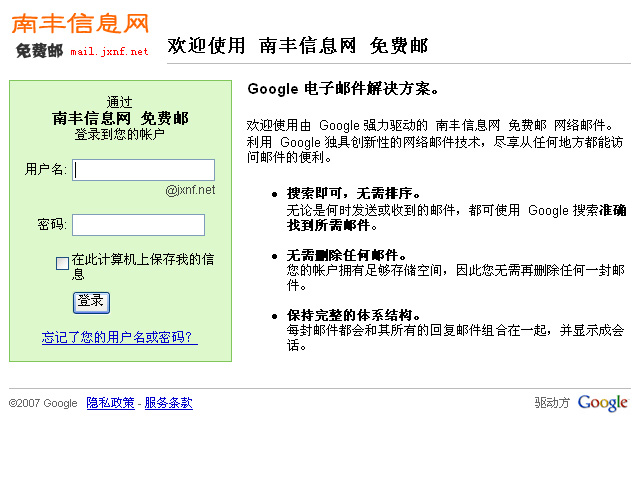Click the @jxnf.net domain text
This screenshot has width=640, height=480.
click(190, 190)
